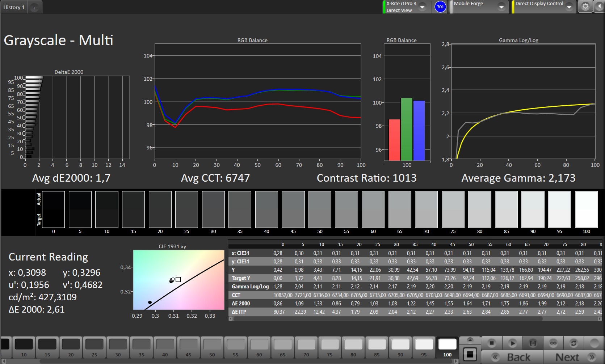Expand panel with up arrow above pattern icon
Viewport: 605px width, 364px height.
tap(470, 340)
